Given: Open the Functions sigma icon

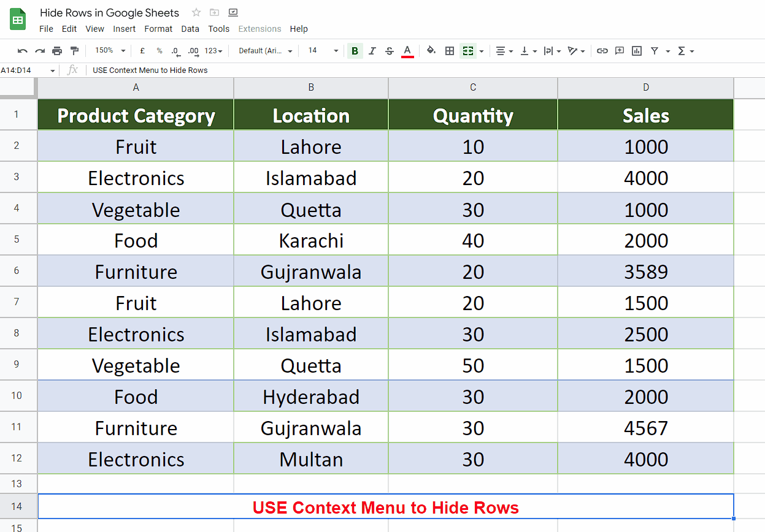Looking at the screenshot, I should click(x=682, y=51).
